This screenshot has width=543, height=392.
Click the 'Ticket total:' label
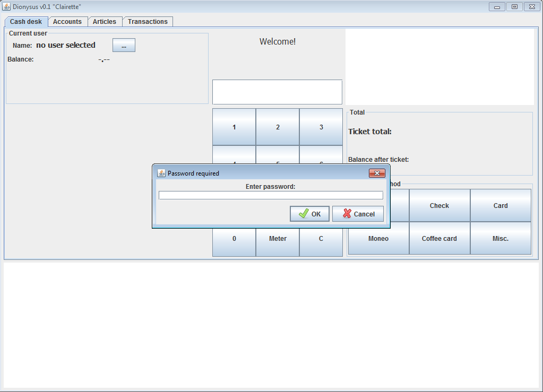[370, 132]
